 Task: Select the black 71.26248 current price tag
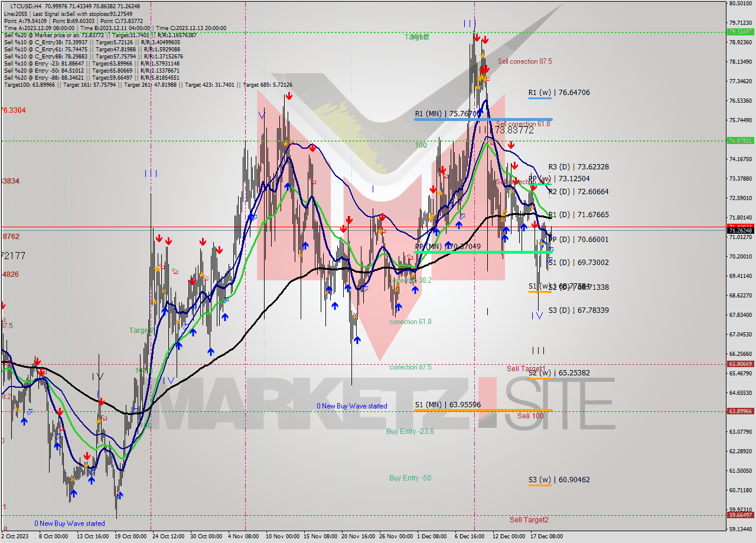(x=741, y=231)
